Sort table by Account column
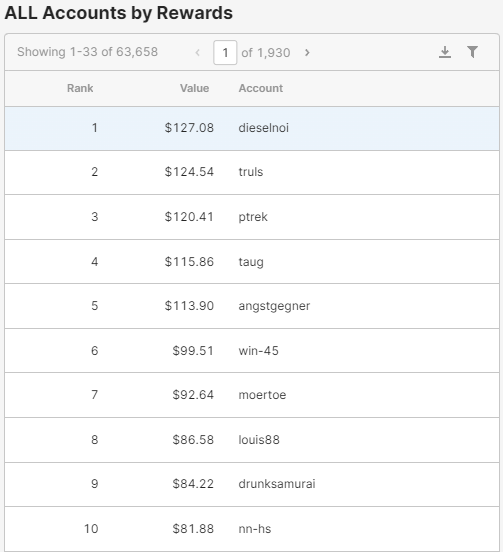This screenshot has height=552, width=503. click(x=260, y=88)
